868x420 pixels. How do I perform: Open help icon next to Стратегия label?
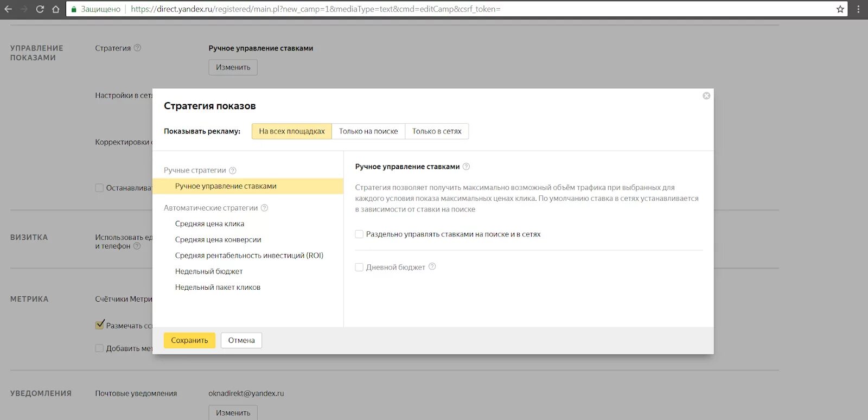point(137,48)
